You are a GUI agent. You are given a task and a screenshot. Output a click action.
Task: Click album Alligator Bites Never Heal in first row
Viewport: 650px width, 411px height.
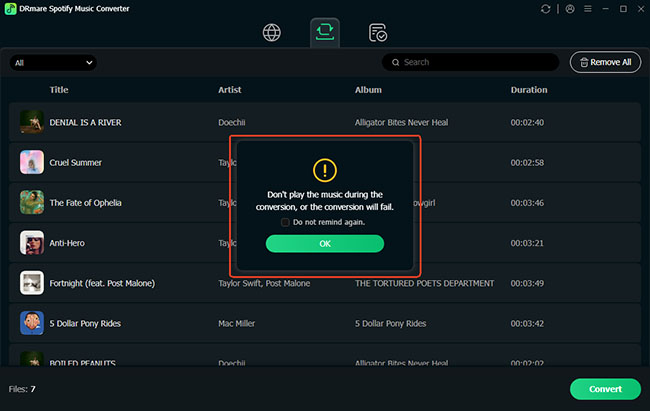click(x=401, y=122)
